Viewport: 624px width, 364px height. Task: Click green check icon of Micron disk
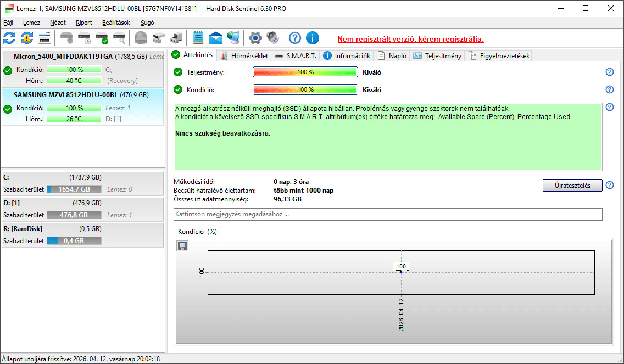pos(8,71)
